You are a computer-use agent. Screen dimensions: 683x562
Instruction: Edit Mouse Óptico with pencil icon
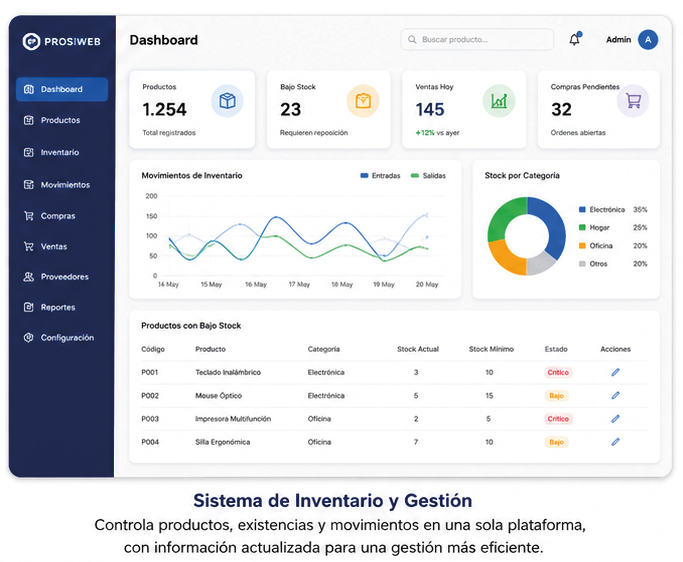[615, 396]
